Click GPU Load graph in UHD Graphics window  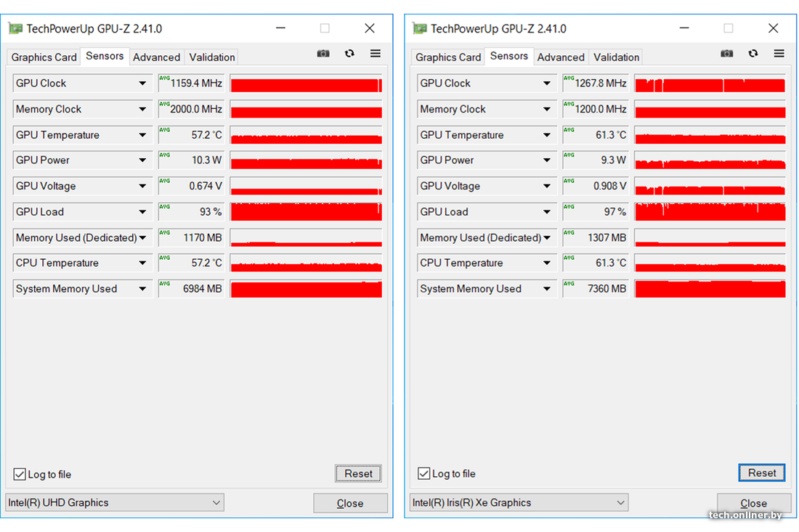point(307,212)
